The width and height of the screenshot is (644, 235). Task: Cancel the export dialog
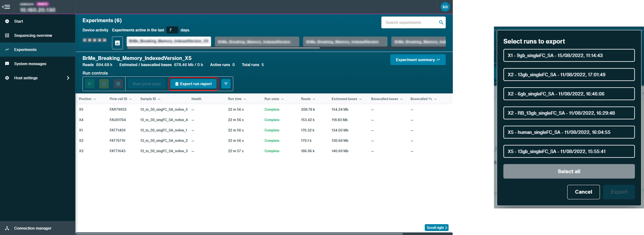583,192
